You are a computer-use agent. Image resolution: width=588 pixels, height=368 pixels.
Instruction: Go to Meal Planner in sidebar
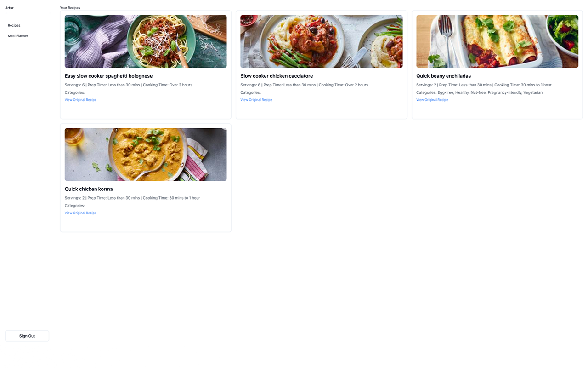[18, 35]
